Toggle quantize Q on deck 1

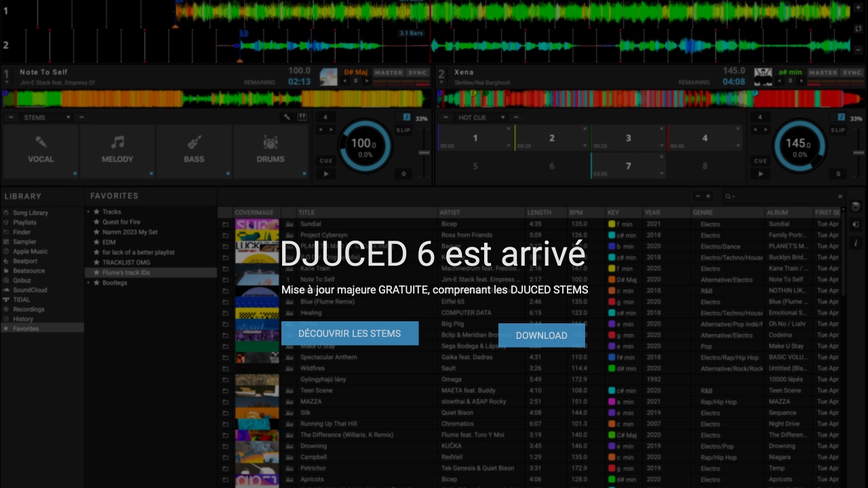[403, 174]
